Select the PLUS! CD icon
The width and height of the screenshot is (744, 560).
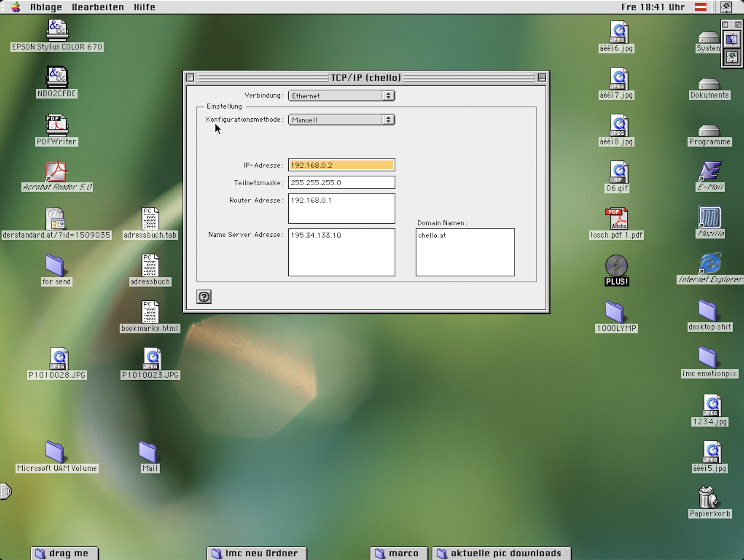pyautogui.click(x=616, y=266)
